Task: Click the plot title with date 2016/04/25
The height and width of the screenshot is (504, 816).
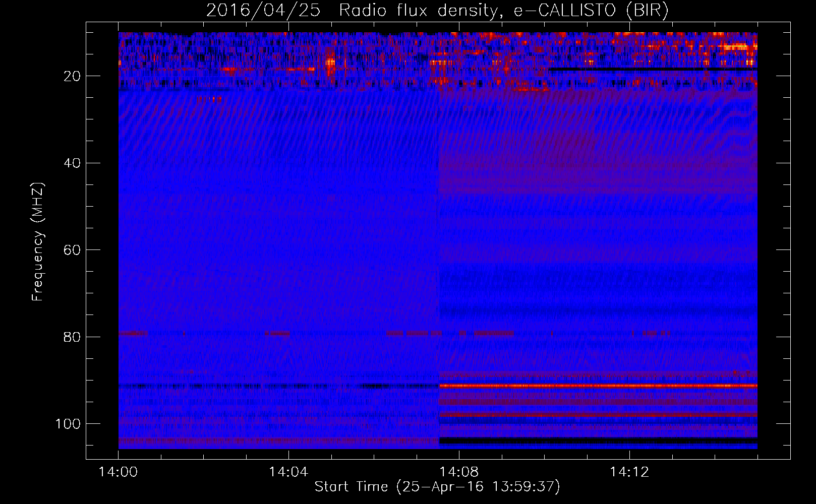Action: [x=437, y=10]
